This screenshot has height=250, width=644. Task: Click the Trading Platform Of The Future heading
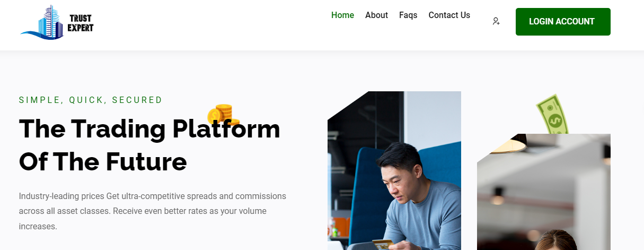pos(149,145)
